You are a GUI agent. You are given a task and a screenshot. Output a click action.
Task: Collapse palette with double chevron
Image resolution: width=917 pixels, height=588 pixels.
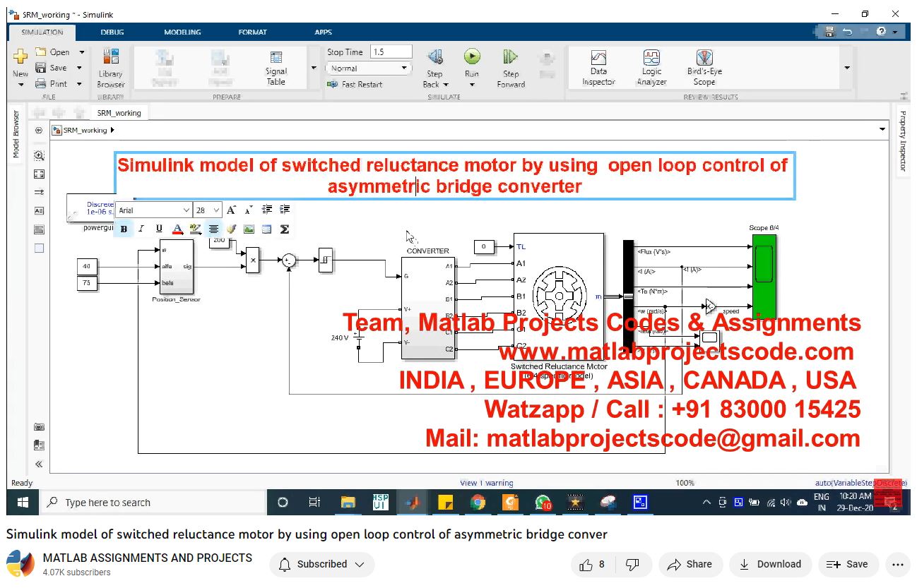(x=39, y=464)
